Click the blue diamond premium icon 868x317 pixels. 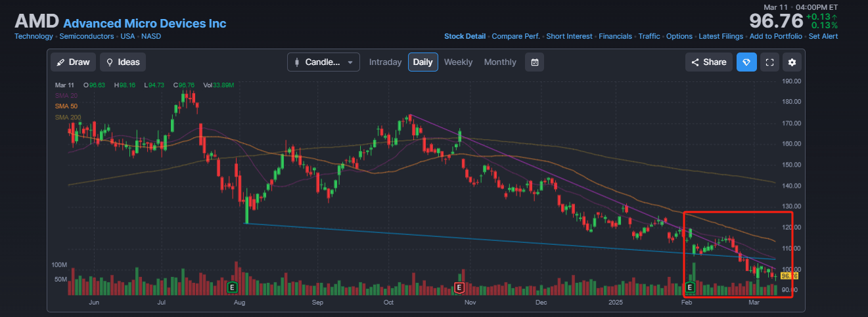(x=746, y=62)
